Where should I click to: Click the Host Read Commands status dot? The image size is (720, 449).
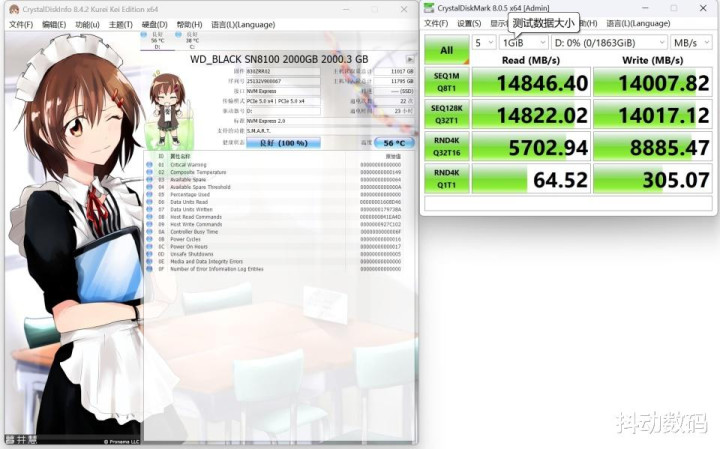(x=149, y=217)
